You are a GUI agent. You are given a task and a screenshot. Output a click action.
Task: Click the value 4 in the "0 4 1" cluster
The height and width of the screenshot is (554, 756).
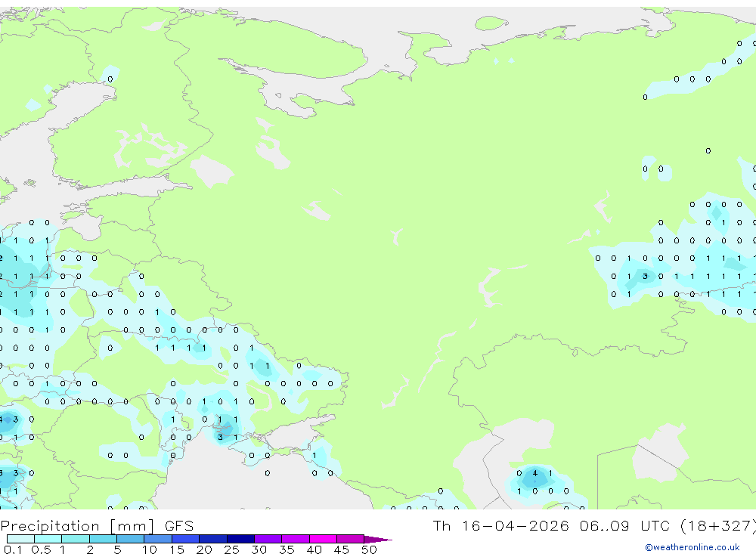pyautogui.click(x=534, y=473)
